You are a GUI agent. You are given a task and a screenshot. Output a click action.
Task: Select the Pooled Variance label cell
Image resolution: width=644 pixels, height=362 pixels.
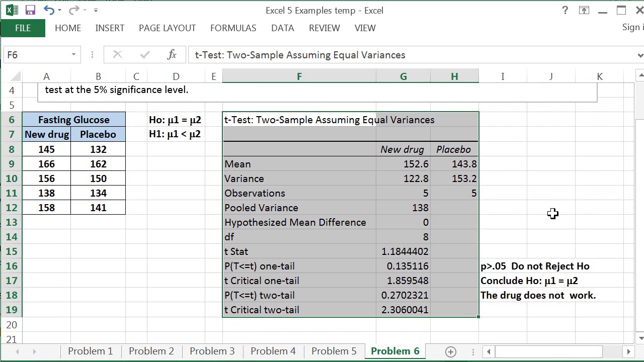(299, 208)
